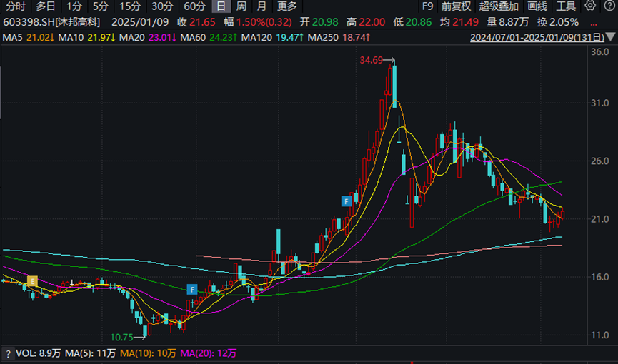Open the VOL indicator help question mark
This screenshot has width=618, height=364.
[7, 354]
